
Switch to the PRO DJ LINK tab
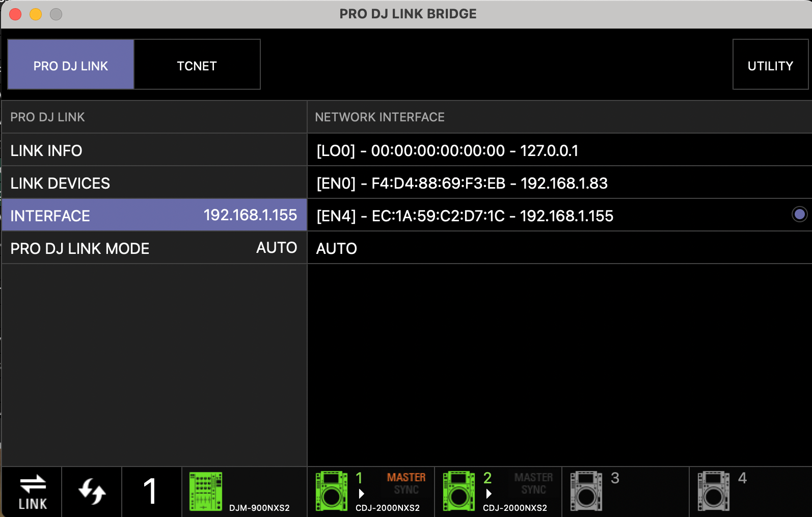click(x=71, y=65)
